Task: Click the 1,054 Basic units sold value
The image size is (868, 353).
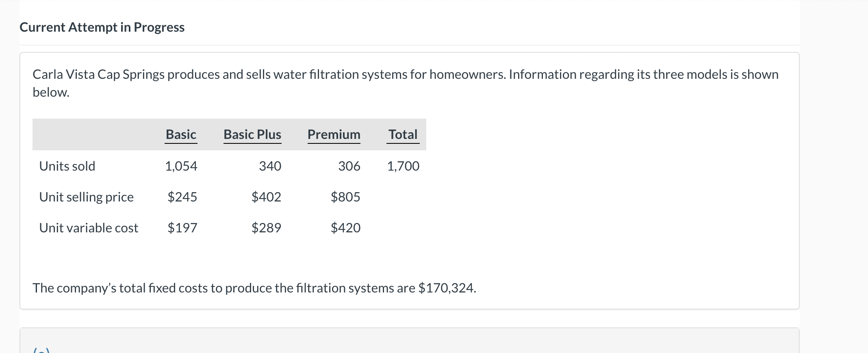Action: click(x=181, y=166)
